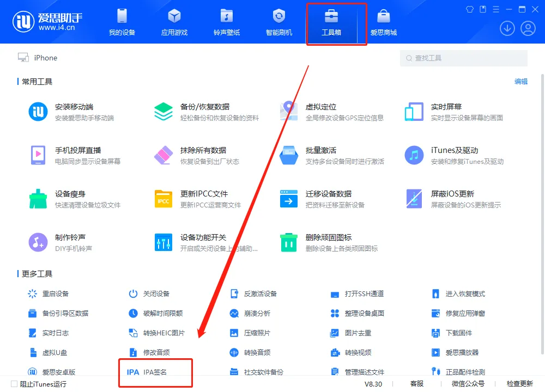Open 爱思安卓版 tool
Screen dimensions: 545x392
pyautogui.click(x=51, y=372)
